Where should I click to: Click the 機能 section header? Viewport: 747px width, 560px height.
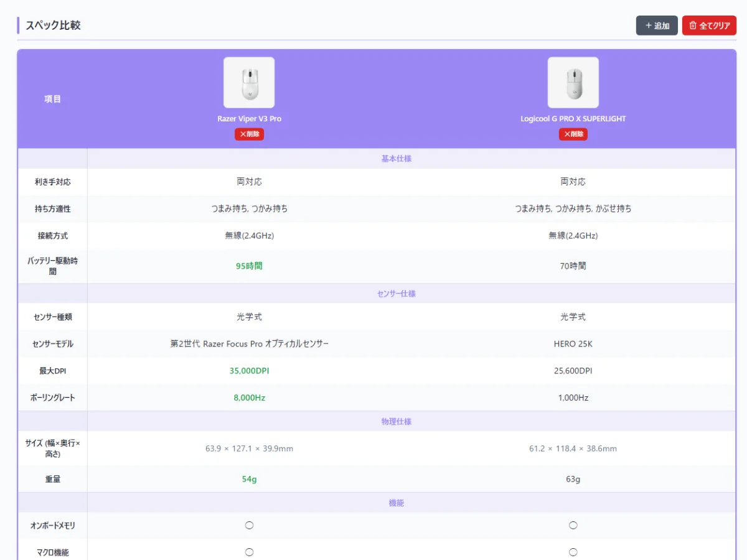pos(396,503)
